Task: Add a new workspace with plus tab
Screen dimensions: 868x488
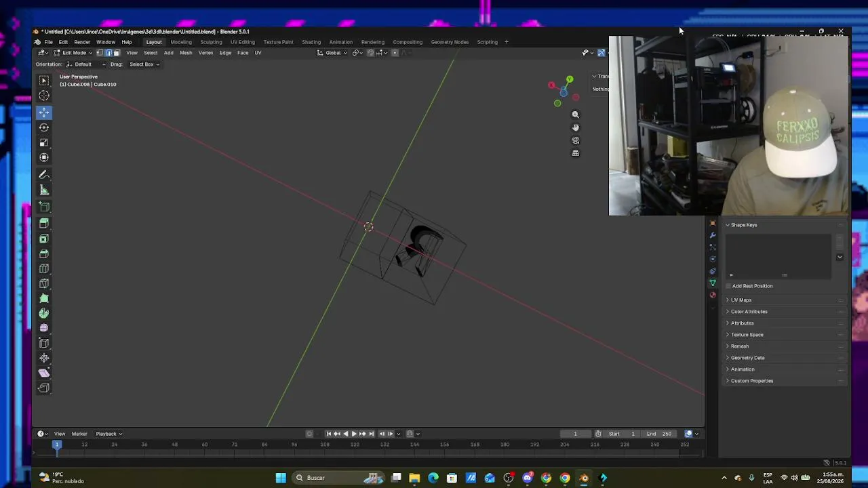Action: pyautogui.click(x=506, y=42)
